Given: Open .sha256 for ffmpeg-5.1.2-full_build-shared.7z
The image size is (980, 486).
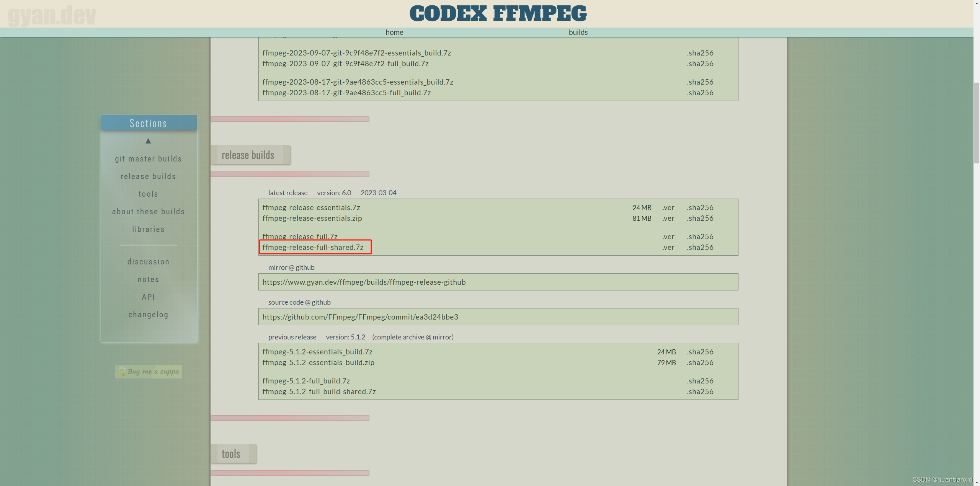Looking at the screenshot, I should point(700,391).
